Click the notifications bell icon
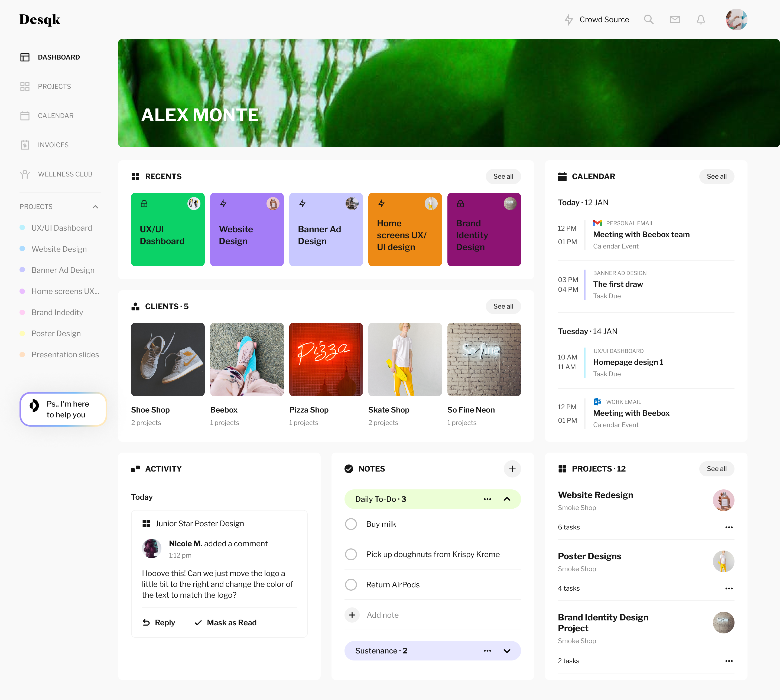 [701, 19]
